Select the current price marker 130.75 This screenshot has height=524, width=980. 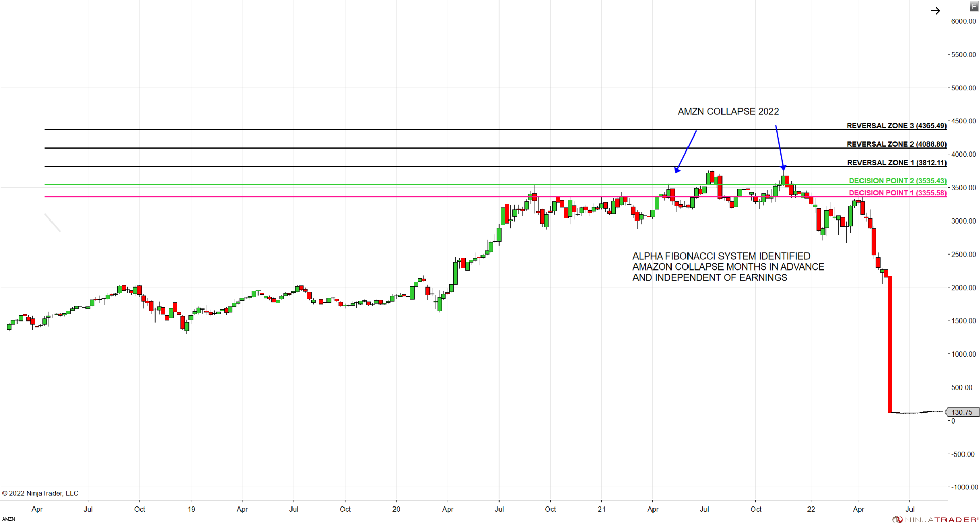tap(962, 412)
